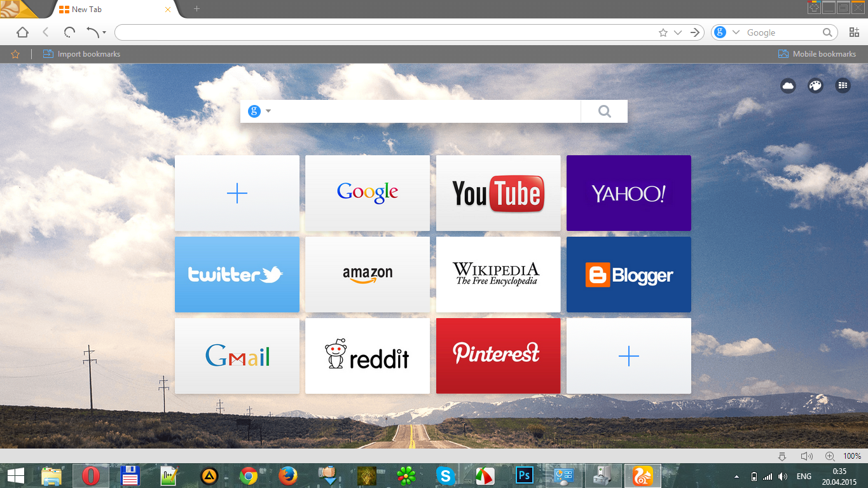Open the Google speed dial tile

pyautogui.click(x=368, y=193)
